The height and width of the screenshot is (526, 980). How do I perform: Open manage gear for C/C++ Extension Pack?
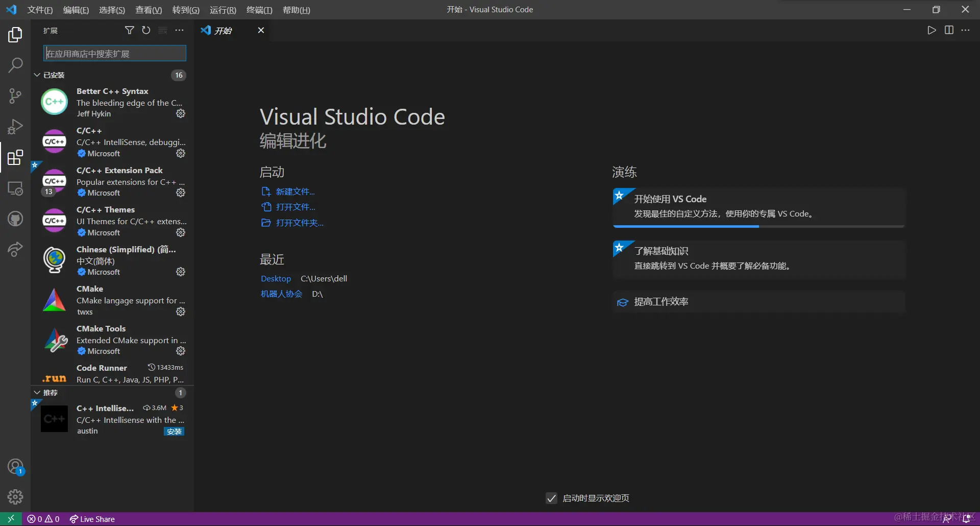click(x=181, y=193)
